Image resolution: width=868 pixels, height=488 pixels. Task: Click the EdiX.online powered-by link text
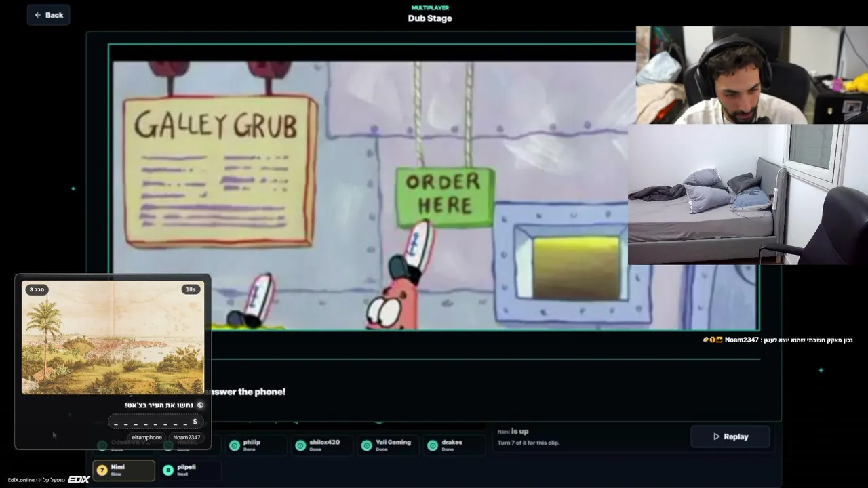pos(37,480)
